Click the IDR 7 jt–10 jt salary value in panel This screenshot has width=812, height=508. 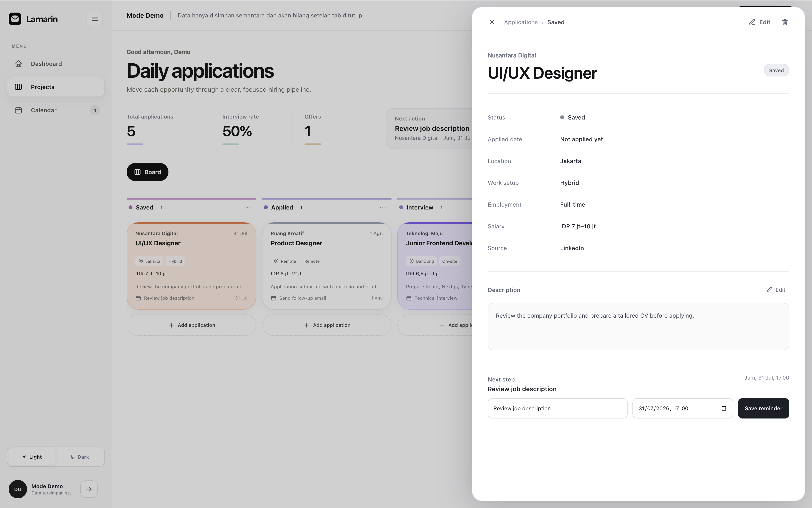(x=578, y=226)
